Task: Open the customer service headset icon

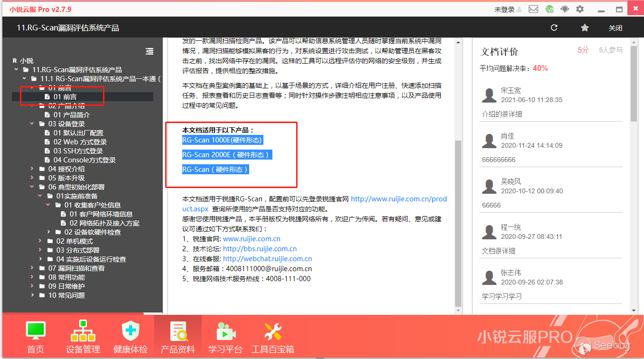Action: coord(565,9)
